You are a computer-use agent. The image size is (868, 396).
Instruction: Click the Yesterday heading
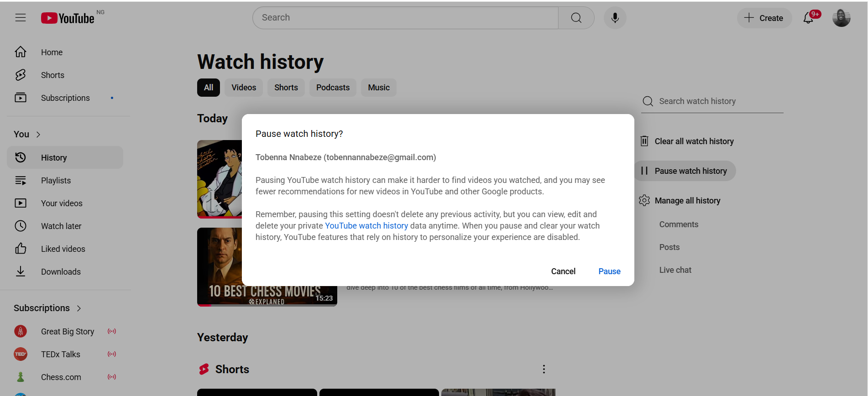click(222, 338)
